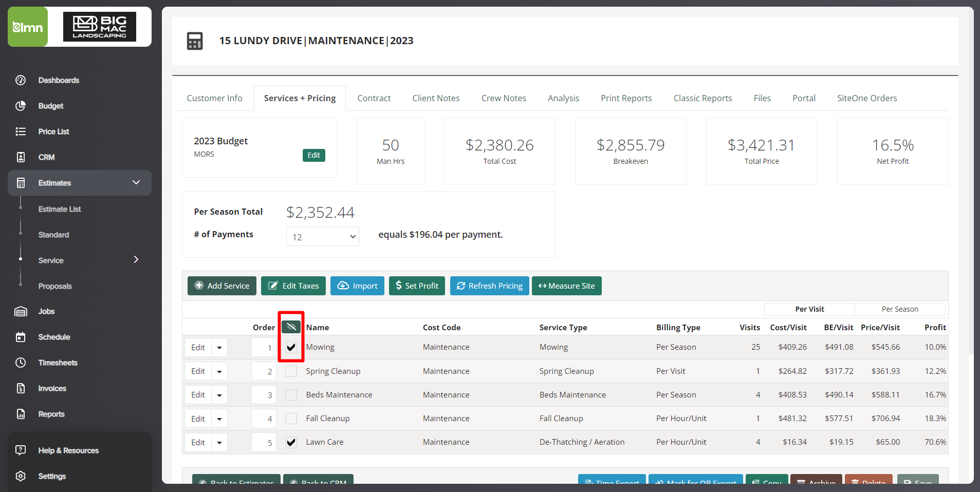Click the Reports chart icon
The image size is (980, 492).
point(21,414)
